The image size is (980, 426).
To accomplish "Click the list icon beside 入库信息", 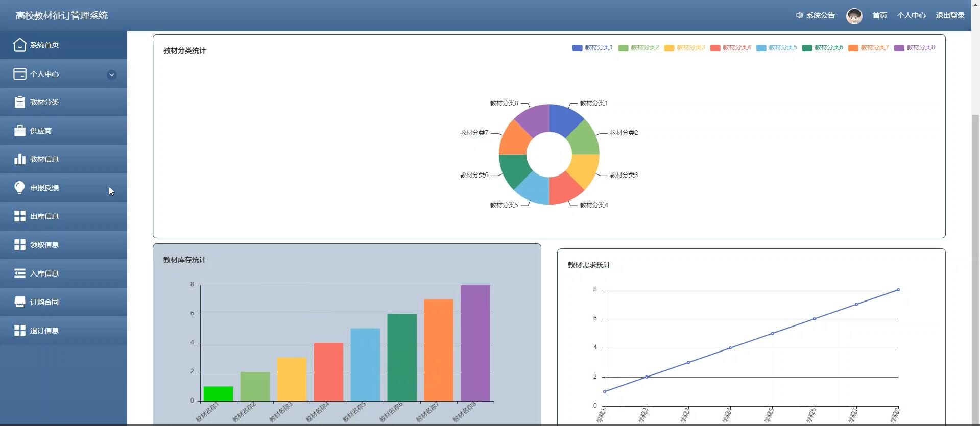I will [x=19, y=273].
